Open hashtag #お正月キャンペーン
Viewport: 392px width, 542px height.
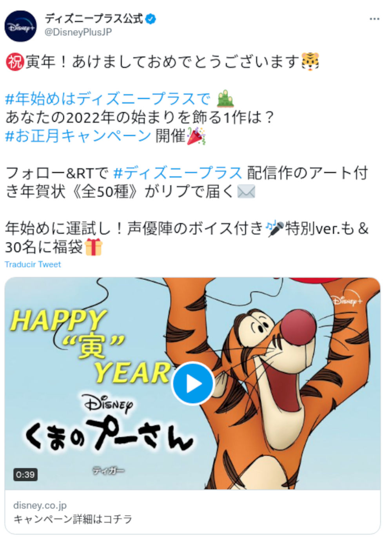[78, 136]
